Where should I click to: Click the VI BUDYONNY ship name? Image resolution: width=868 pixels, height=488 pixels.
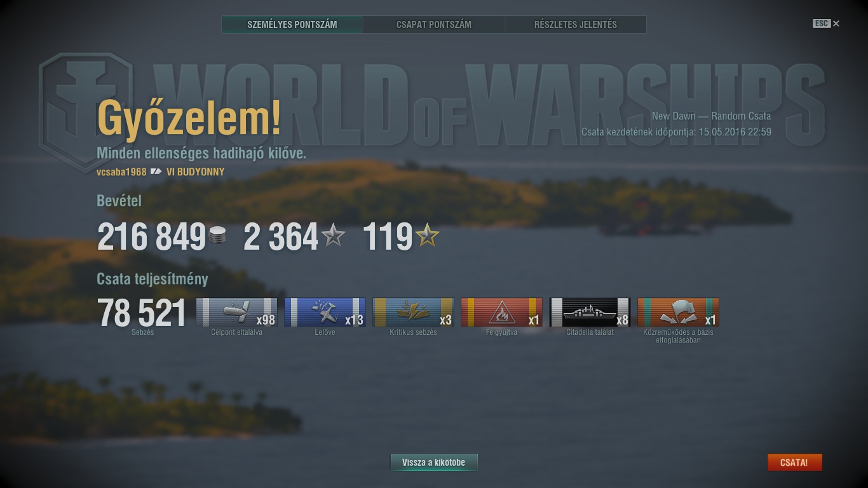click(x=196, y=172)
